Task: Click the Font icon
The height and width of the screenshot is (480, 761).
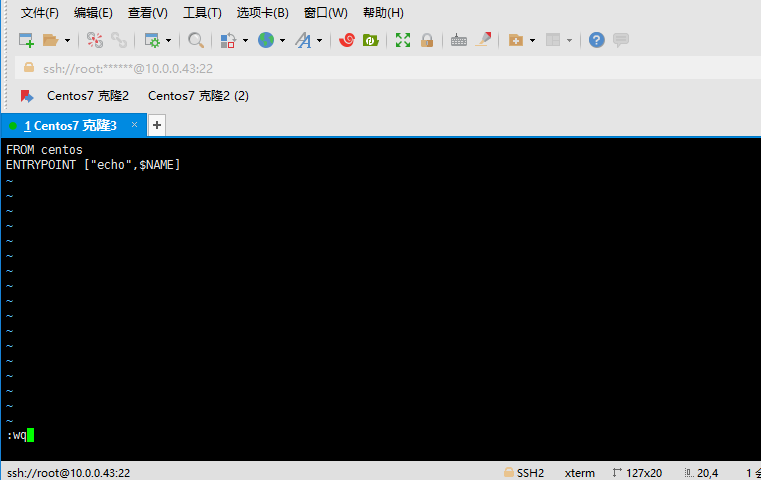Action: [x=303, y=40]
